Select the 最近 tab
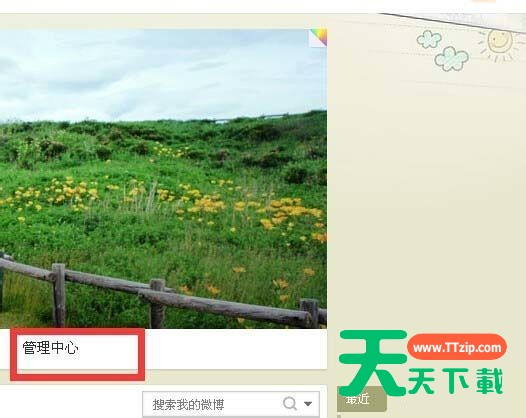 click(x=362, y=399)
